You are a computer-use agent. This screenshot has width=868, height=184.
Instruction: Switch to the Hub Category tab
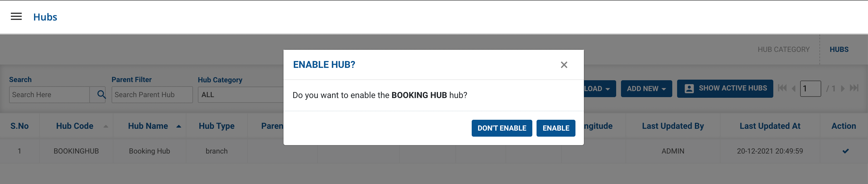[783, 49]
